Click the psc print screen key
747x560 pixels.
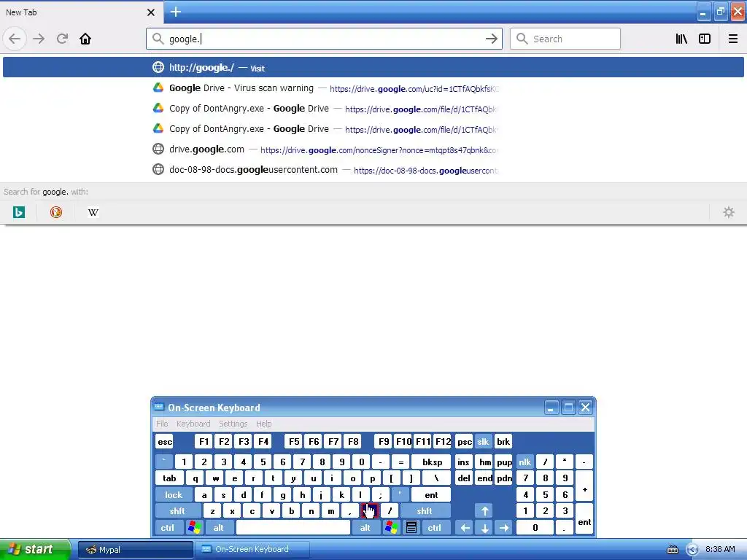pyautogui.click(x=464, y=442)
